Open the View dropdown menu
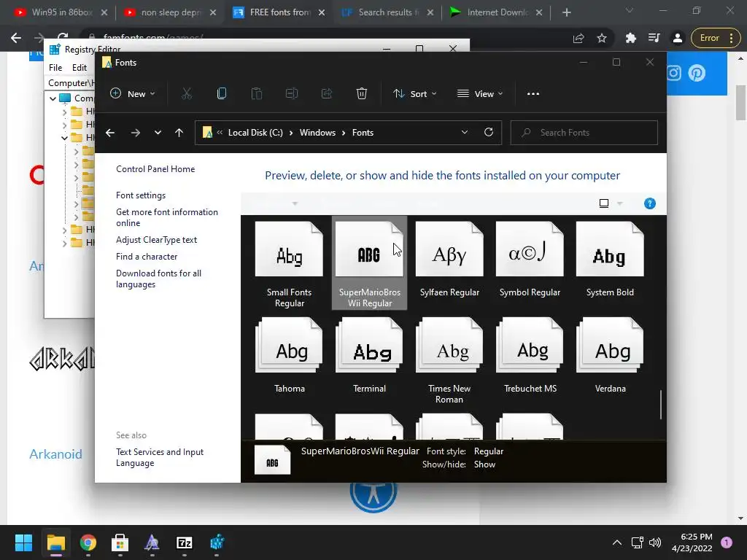 480,94
